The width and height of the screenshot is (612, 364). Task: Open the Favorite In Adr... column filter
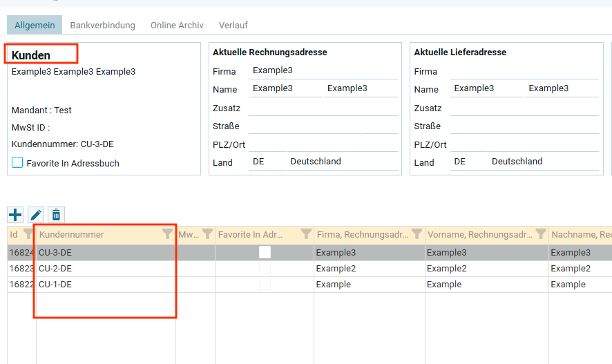click(x=304, y=234)
